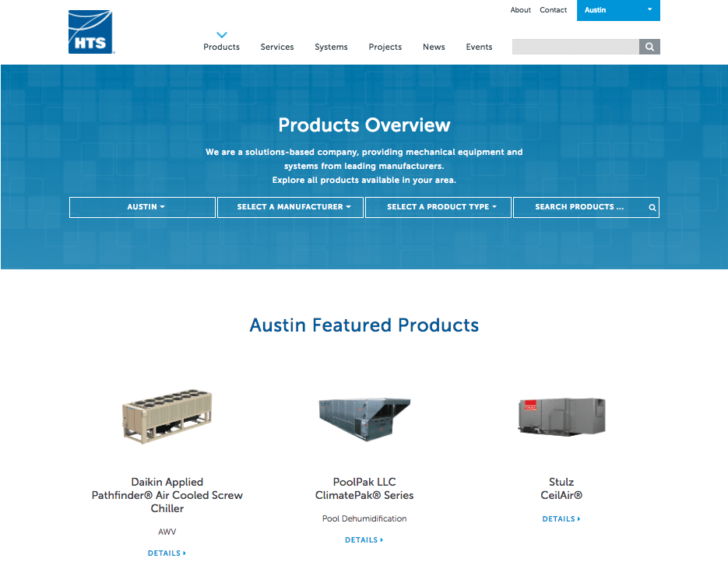Open the SELECT A PRODUCT TYPE dropdown
The image size is (728, 583).
(438, 207)
